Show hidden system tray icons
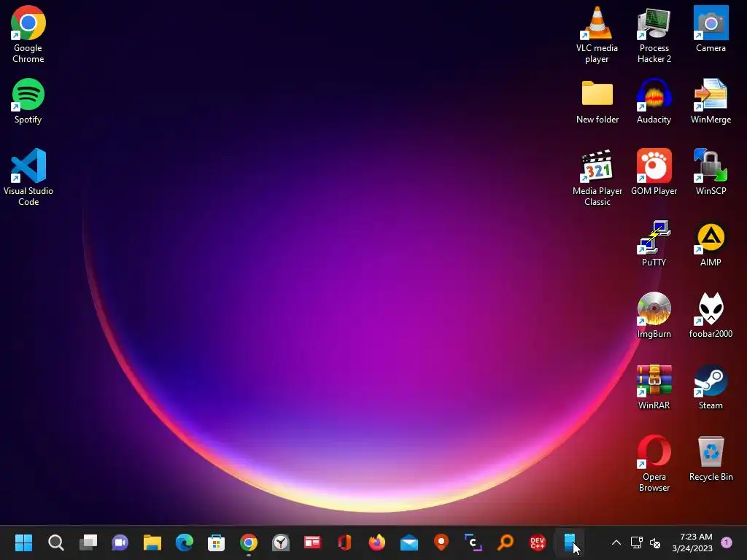The height and width of the screenshot is (560, 747). click(616, 542)
